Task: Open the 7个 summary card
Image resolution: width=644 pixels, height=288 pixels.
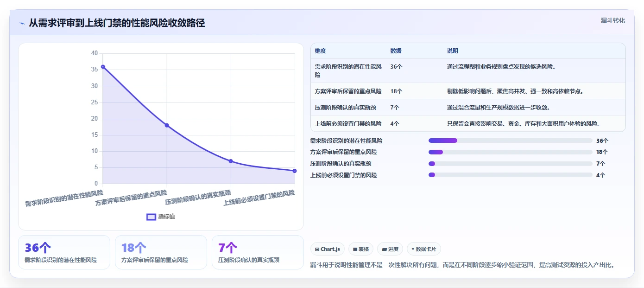Action: click(x=258, y=252)
